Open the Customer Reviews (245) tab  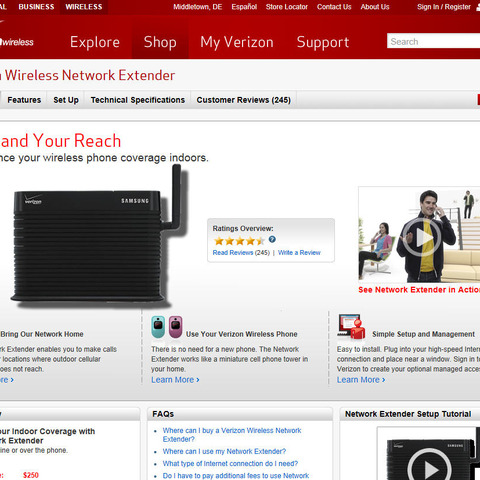tap(243, 100)
